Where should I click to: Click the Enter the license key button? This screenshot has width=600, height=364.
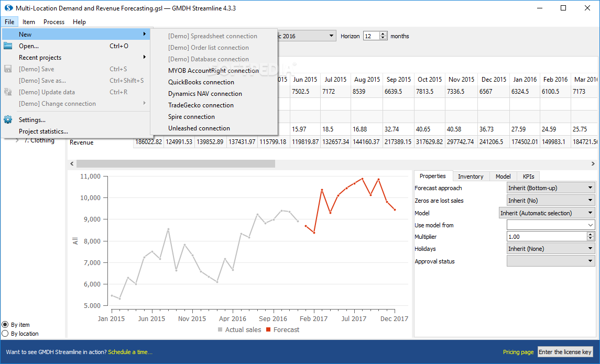tap(565, 352)
